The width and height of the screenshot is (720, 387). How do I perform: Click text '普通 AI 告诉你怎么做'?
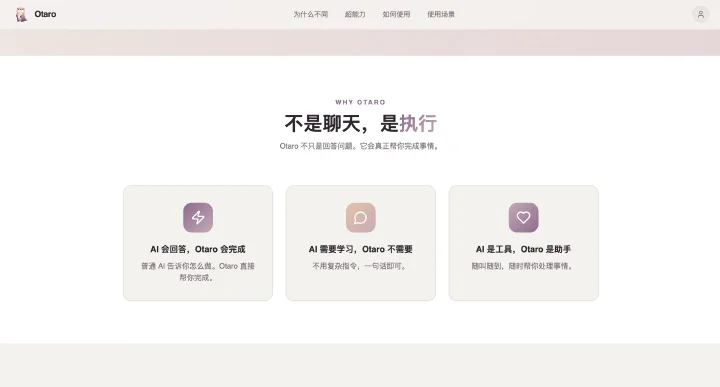178,266
